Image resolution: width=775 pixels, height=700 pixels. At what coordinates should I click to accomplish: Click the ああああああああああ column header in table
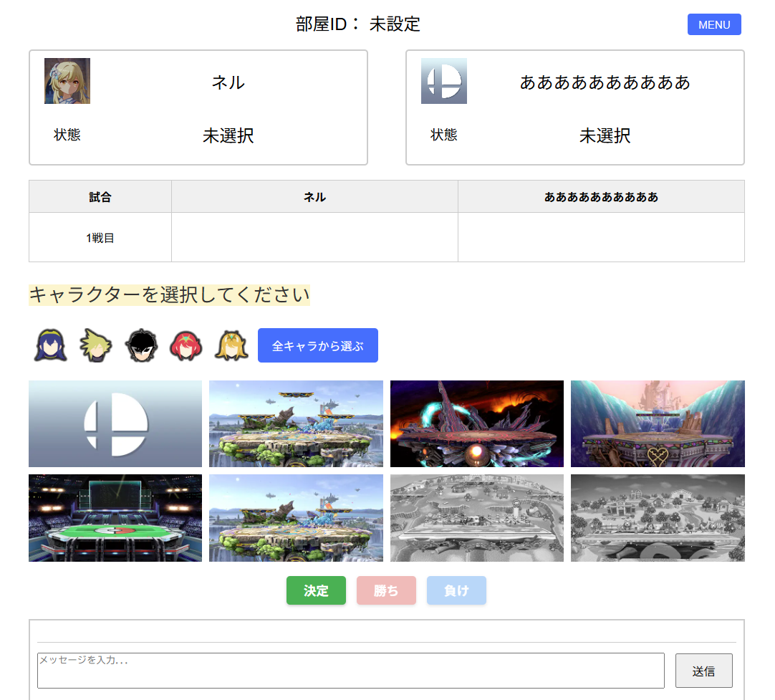[x=602, y=197]
